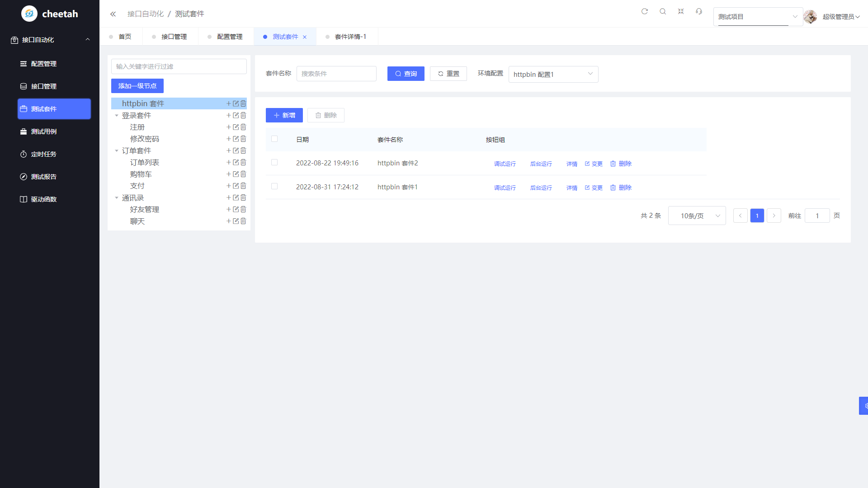Edit the 购物车 tree node
The height and width of the screenshot is (488, 868).
[x=236, y=174]
